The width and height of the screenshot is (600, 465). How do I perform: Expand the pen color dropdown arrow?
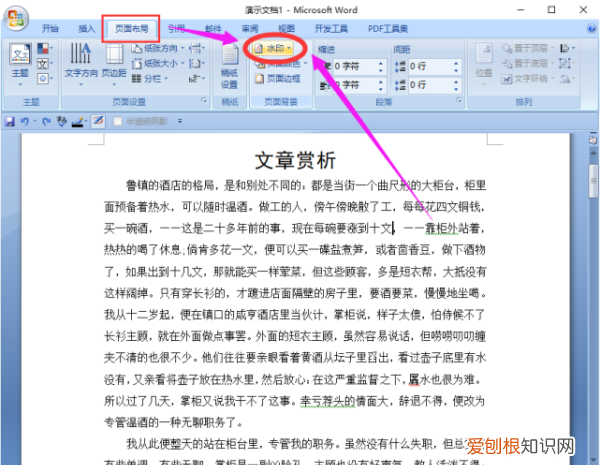(86, 121)
